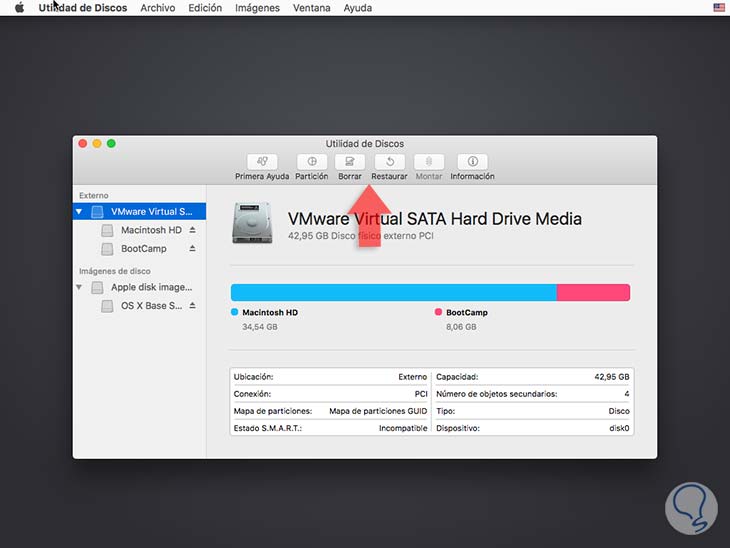The width and height of the screenshot is (730, 548).
Task: Open the Información info icon
Action: 473,162
